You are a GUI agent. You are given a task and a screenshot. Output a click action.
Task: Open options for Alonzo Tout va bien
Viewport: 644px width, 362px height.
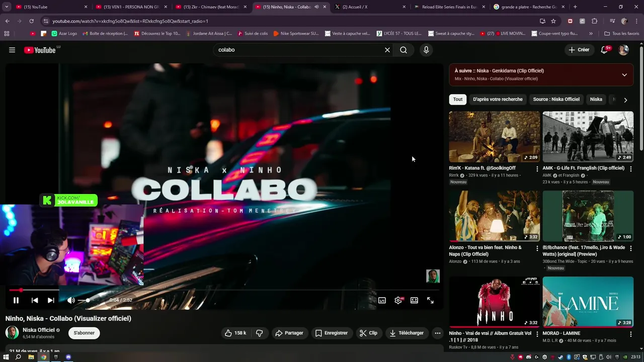coord(537,248)
